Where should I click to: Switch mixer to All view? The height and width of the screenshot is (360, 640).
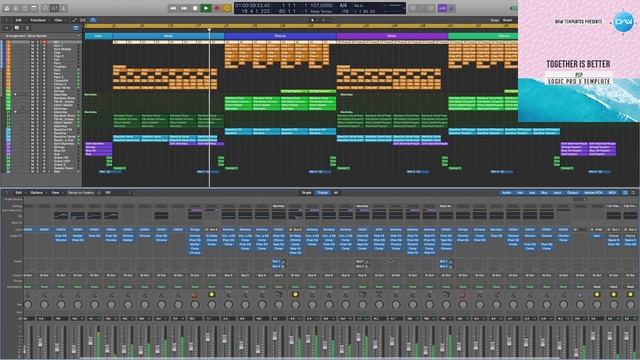tap(336, 193)
